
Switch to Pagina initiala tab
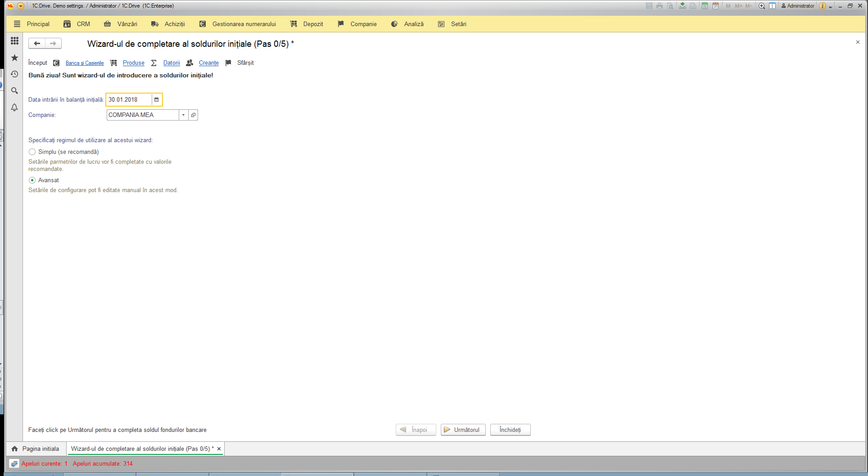coord(36,449)
